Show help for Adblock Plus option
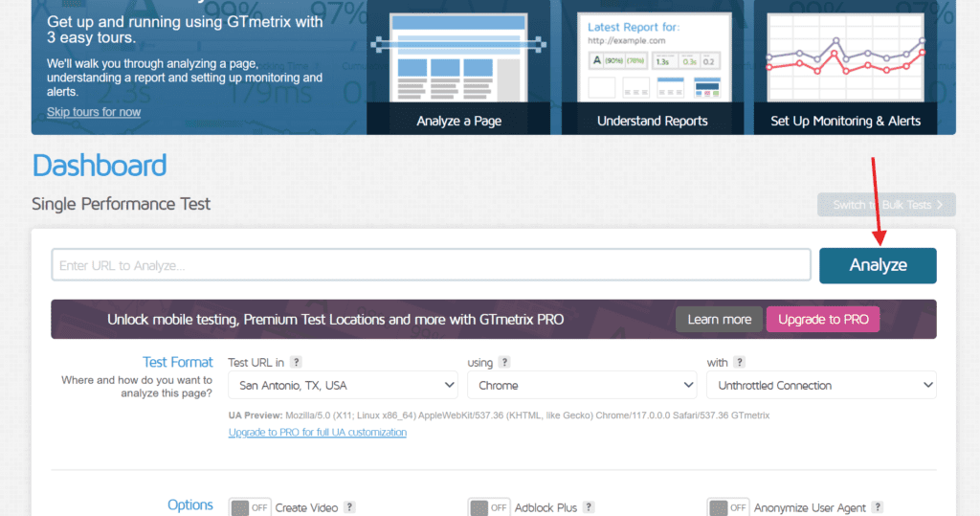The height and width of the screenshot is (516, 980). point(589,507)
